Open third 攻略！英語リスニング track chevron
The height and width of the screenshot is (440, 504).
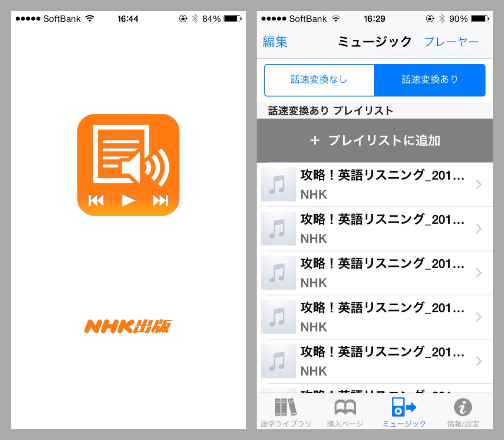pos(479,273)
